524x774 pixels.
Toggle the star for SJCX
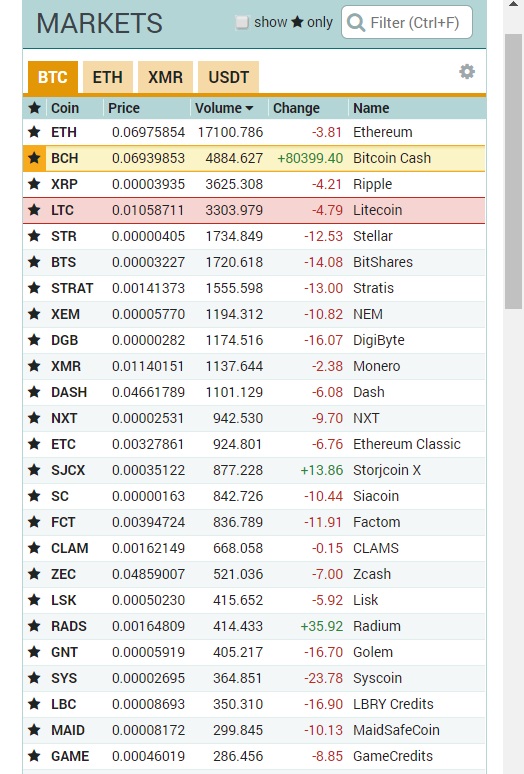coord(34,470)
